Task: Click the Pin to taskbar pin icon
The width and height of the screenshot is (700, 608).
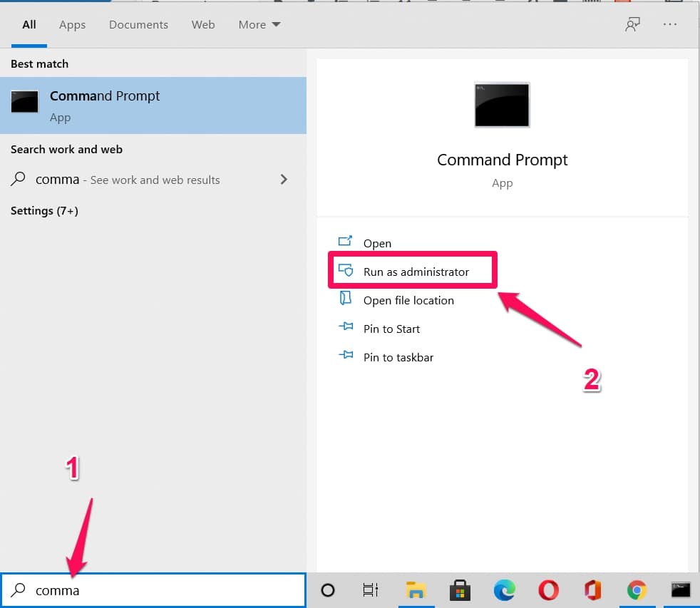Action: pos(346,355)
